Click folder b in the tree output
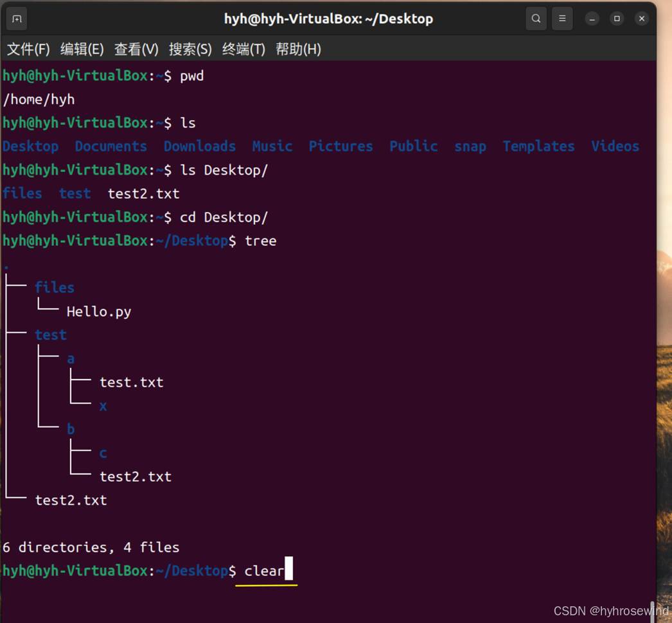This screenshot has height=623, width=672. tap(71, 429)
